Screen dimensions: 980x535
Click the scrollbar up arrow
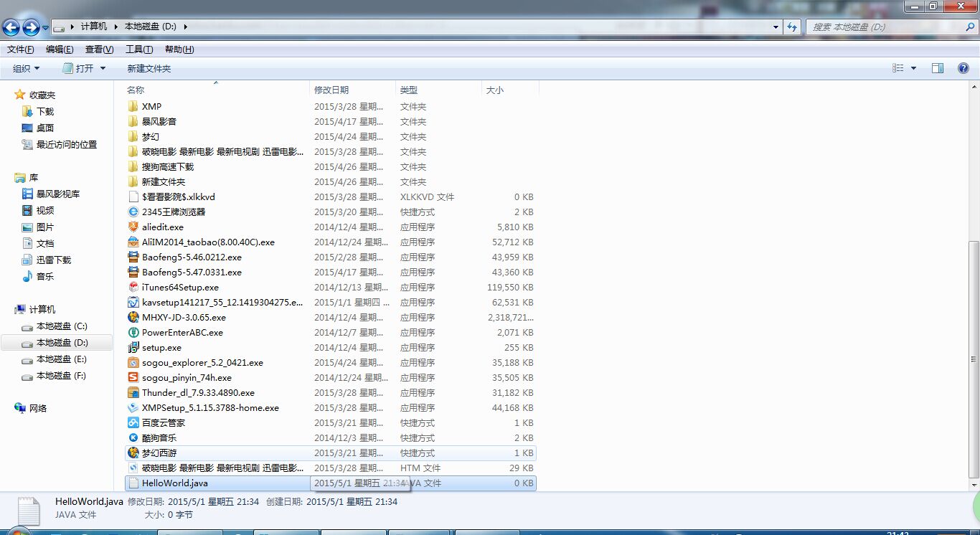tap(974, 86)
